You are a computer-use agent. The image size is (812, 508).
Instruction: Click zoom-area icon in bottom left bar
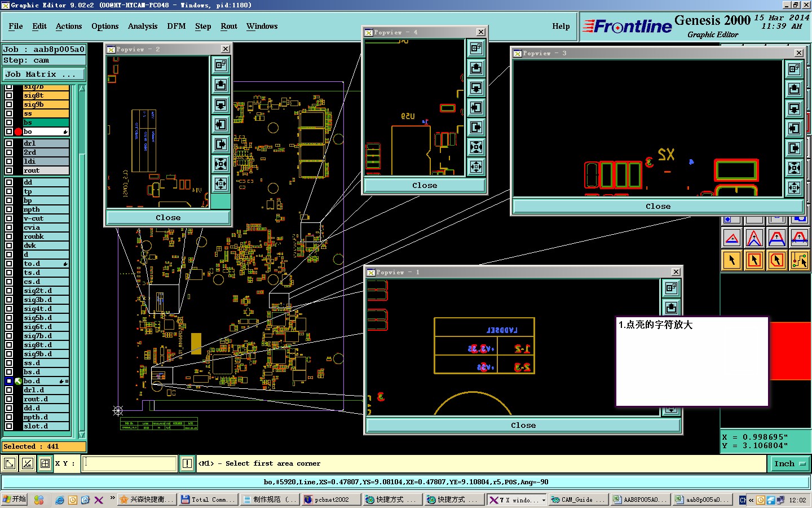point(10,463)
